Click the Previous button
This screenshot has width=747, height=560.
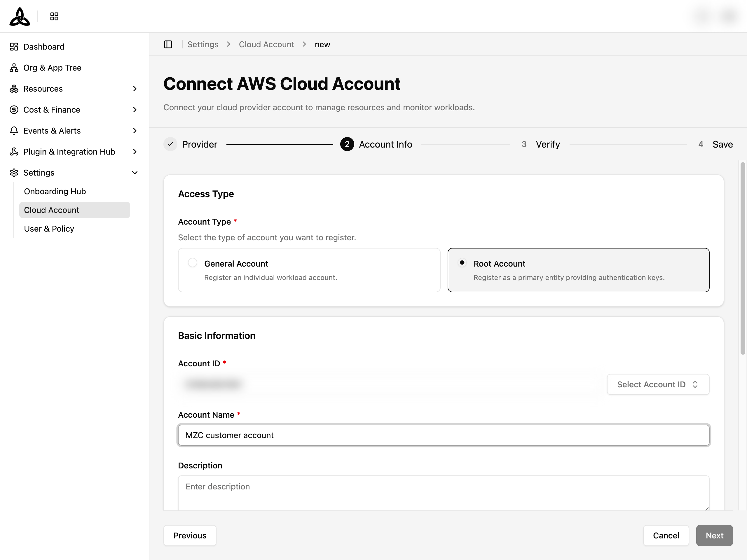tap(190, 535)
